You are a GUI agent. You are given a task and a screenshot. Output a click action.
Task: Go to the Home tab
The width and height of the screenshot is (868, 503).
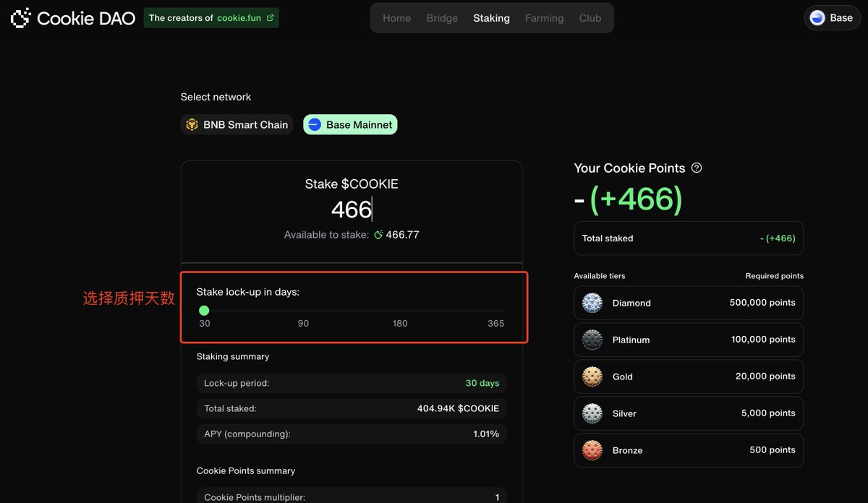coord(396,18)
